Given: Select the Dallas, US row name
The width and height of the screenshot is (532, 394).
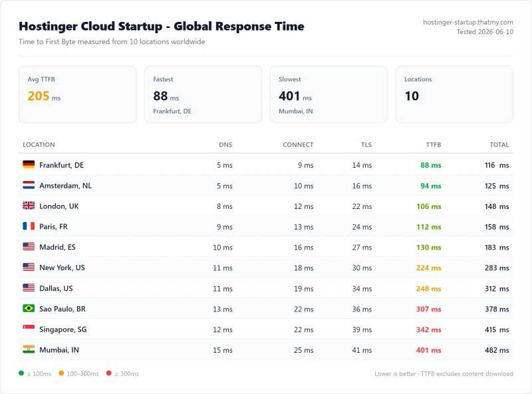Looking at the screenshot, I should pos(56,288).
